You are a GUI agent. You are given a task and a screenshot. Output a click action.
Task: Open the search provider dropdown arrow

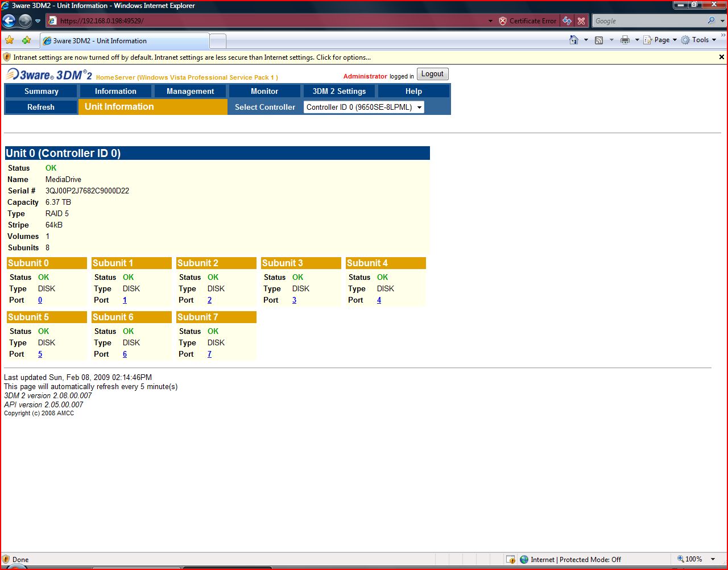722,21
